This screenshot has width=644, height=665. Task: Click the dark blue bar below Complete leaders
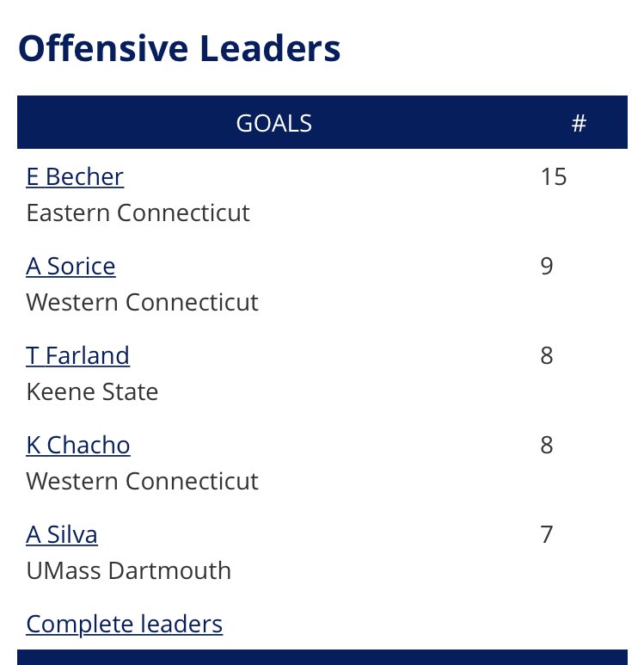click(x=322, y=657)
